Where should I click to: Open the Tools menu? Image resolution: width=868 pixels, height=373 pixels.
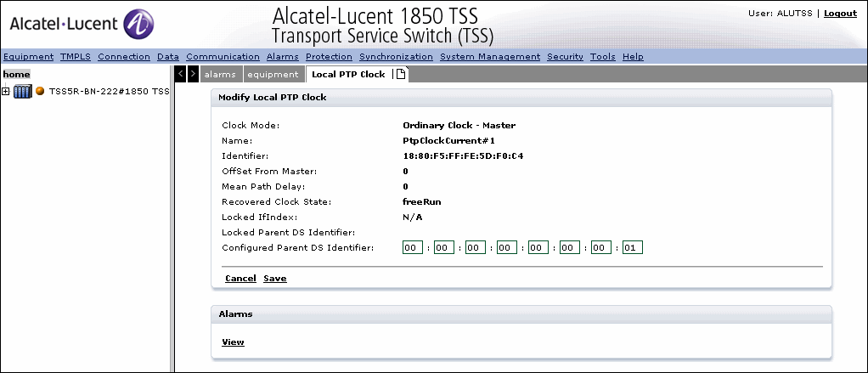click(603, 56)
